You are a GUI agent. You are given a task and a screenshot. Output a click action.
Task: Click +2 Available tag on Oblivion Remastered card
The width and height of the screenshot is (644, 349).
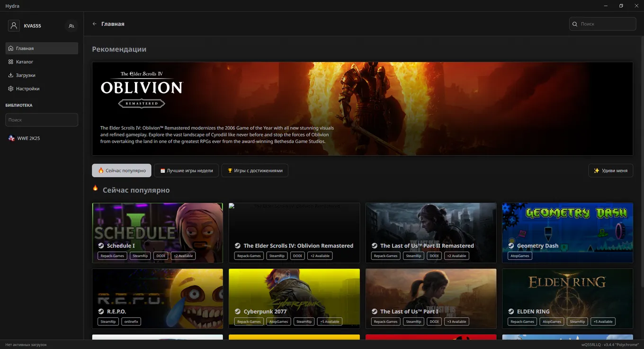320,256
